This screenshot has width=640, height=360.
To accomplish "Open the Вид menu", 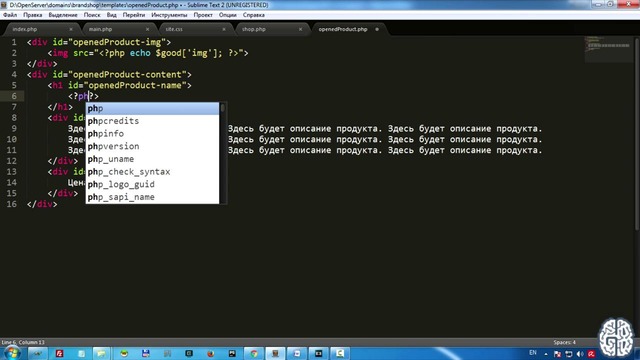I will (x=111, y=15).
